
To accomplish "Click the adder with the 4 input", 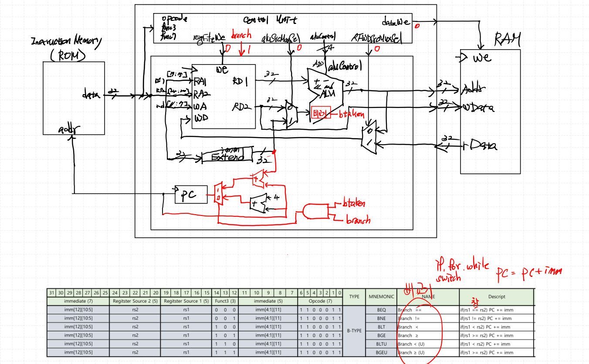I will pos(258,203).
